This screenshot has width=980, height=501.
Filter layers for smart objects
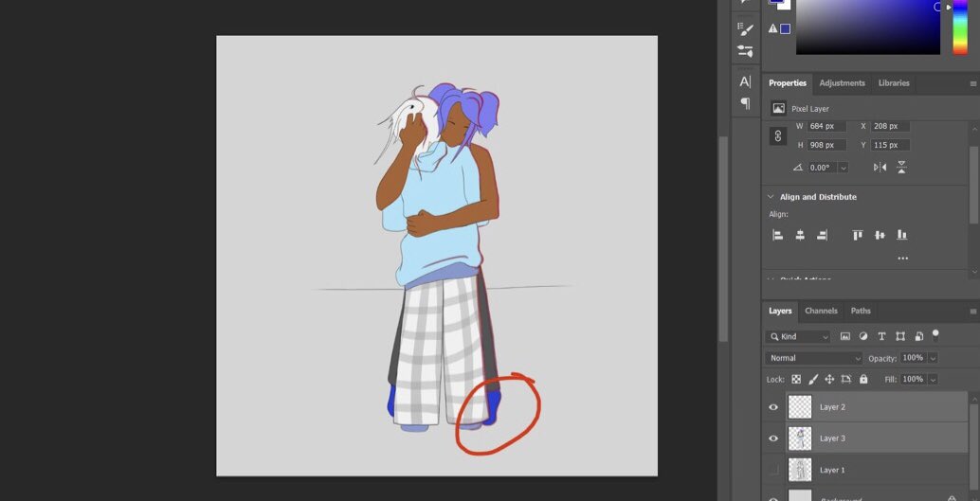(918, 336)
